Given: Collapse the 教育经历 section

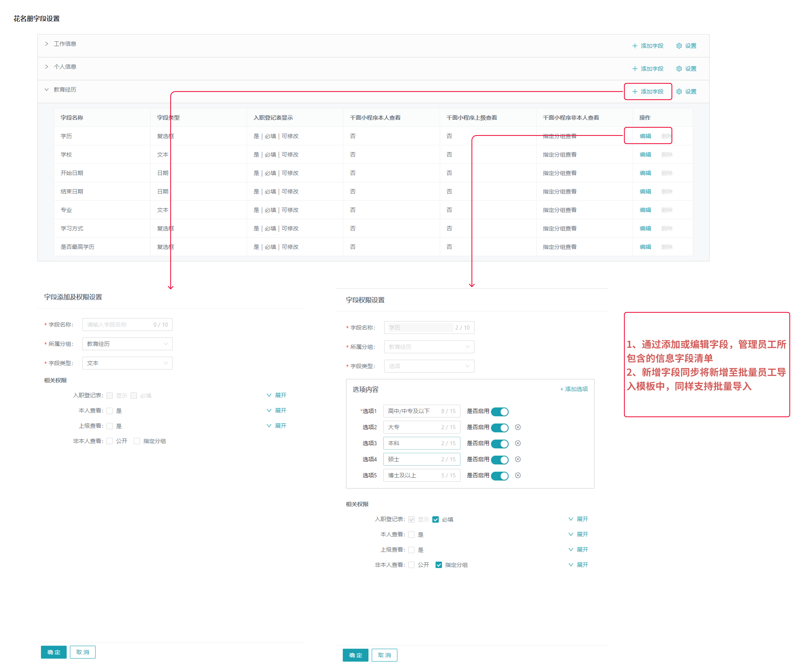Looking at the screenshot, I should 47,90.
